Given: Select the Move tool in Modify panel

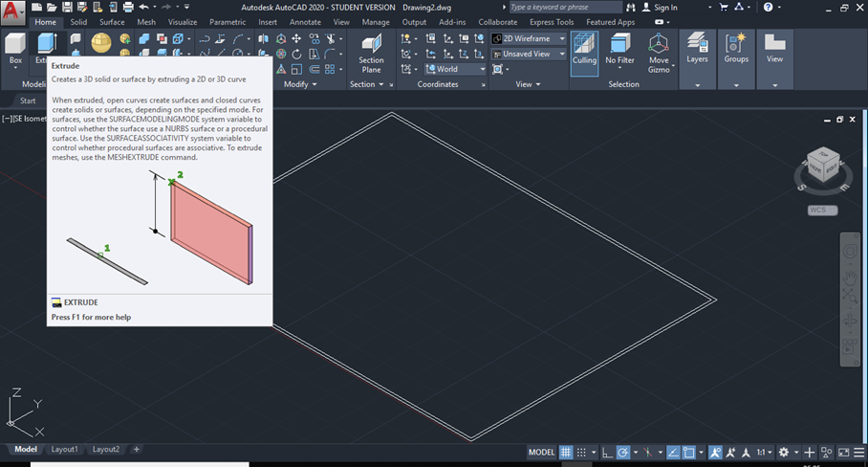Looking at the screenshot, I should [296, 38].
